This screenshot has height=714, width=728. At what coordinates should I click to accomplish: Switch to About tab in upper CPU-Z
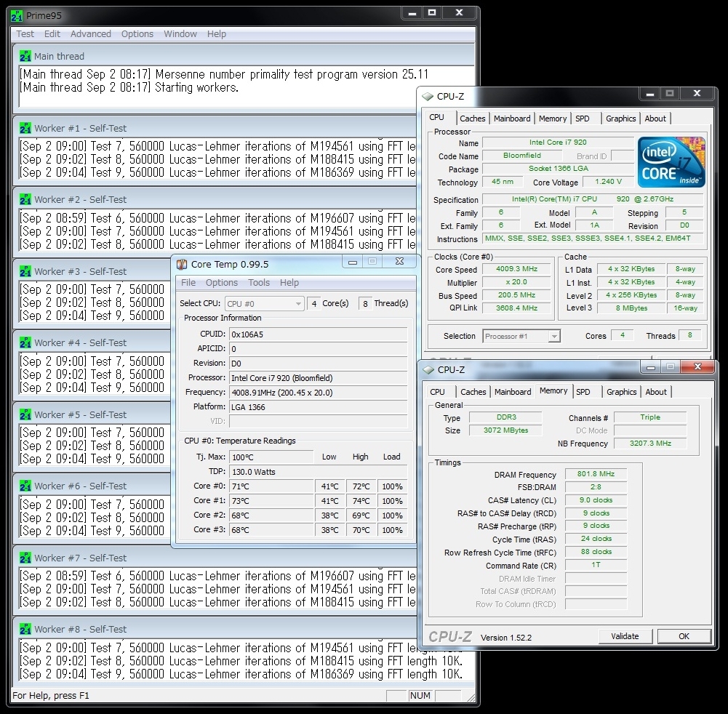click(655, 119)
